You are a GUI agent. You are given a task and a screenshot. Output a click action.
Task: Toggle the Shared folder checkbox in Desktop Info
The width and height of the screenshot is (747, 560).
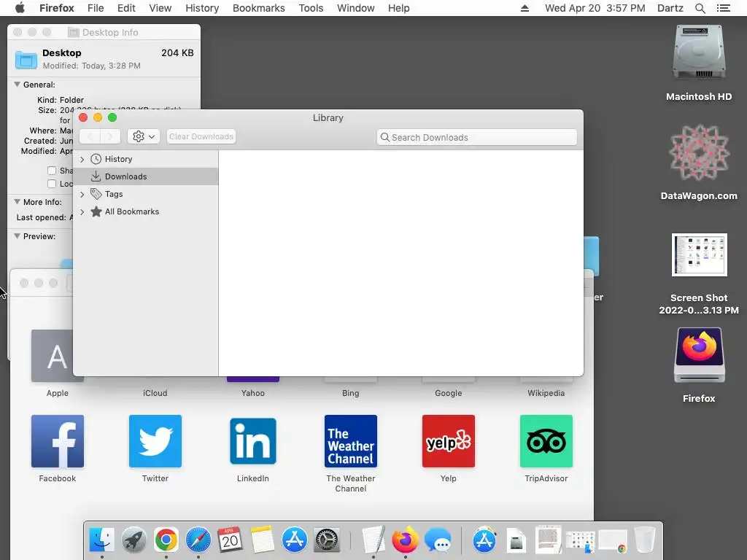coord(52,171)
